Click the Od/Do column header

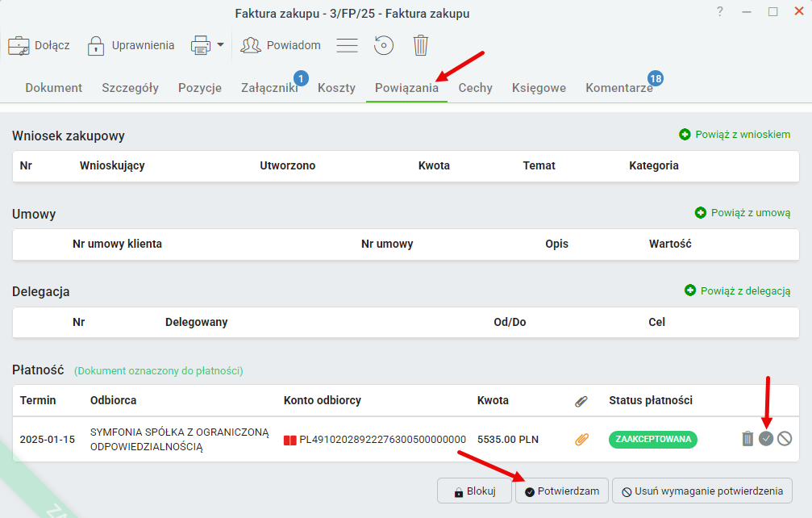coord(510,322)
